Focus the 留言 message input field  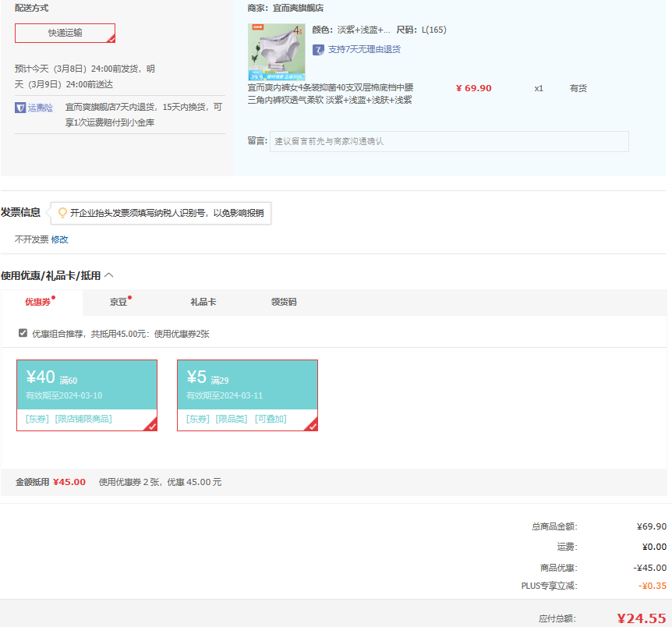tap(449, 141)
